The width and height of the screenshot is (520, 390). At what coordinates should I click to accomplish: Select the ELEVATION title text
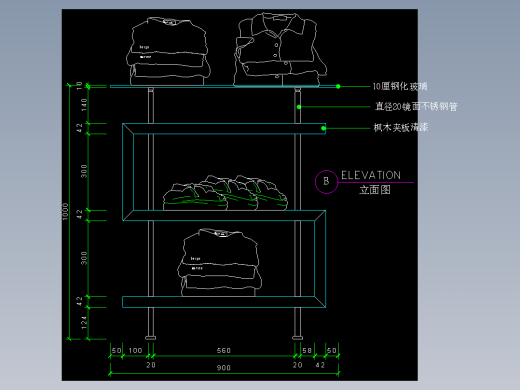click(371, 175)
